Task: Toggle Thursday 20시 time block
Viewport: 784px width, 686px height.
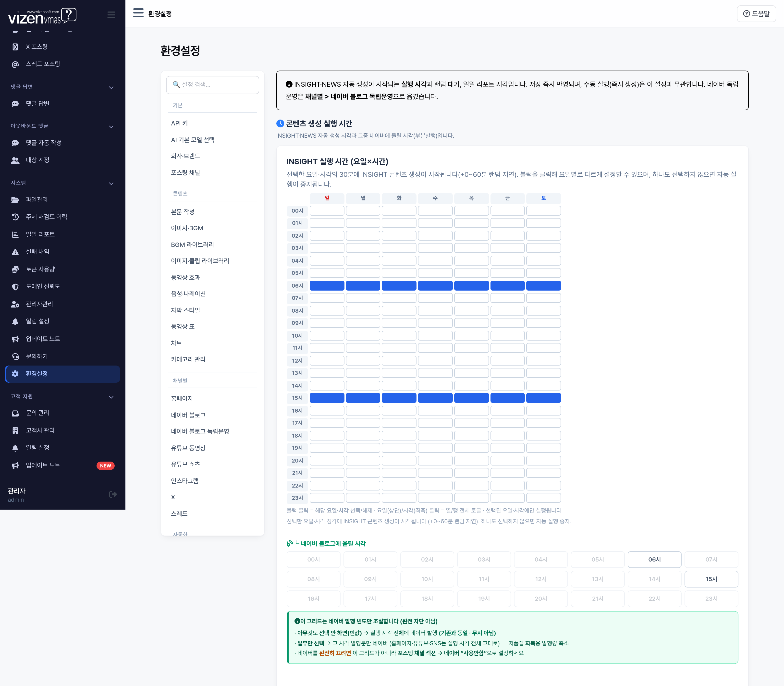Action: tap(471, 461)
